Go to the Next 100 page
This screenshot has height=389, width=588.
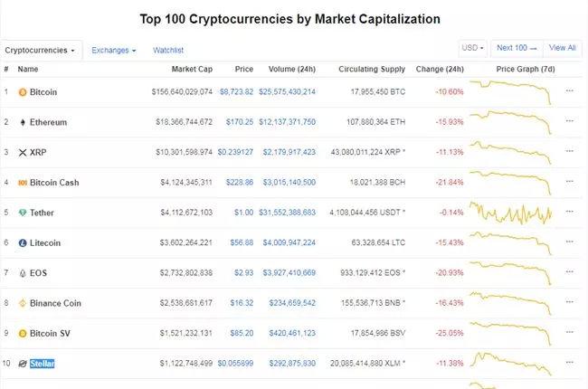[517, 48]
